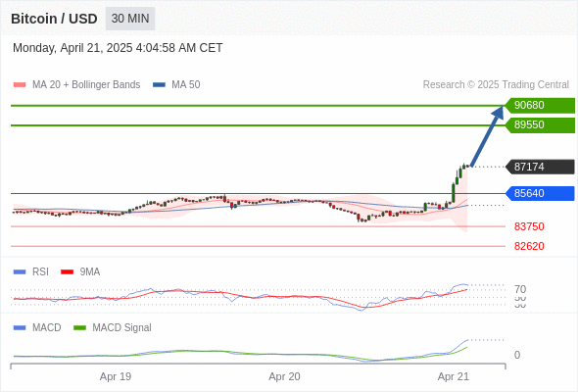578x392 pixels.
Task: Click the Bitcoin / USD title
Action: click(54, 19)
